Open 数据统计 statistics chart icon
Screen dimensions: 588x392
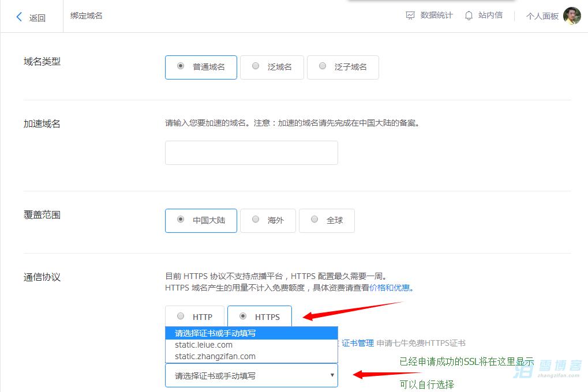410,16
